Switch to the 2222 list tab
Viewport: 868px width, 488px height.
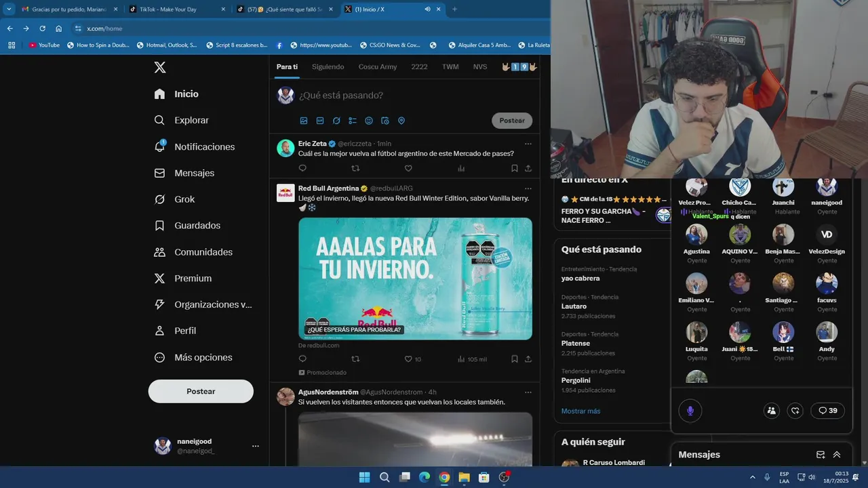[419, 66]
